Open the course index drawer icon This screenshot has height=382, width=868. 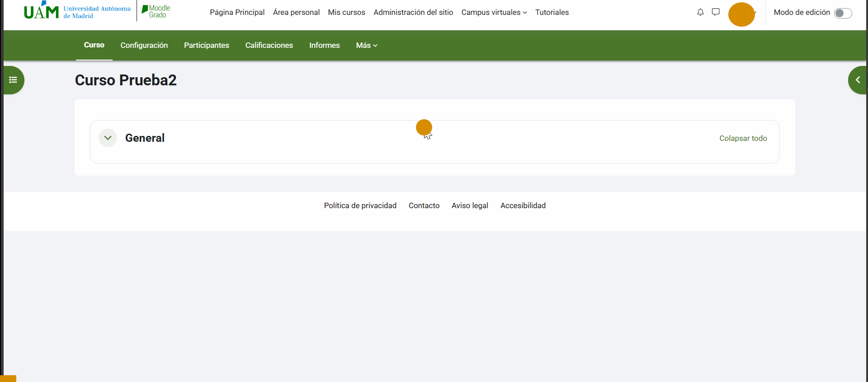[x=13, y=80]
